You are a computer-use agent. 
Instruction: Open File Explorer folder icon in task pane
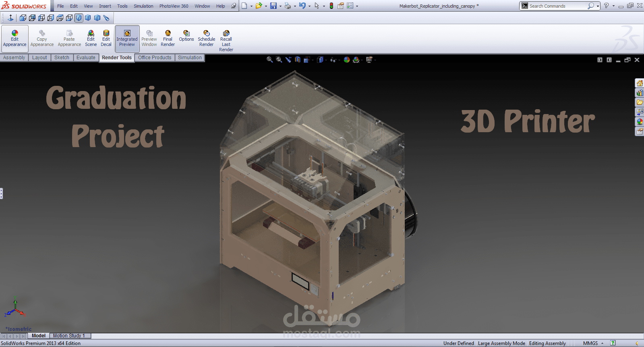click(640, 102)
